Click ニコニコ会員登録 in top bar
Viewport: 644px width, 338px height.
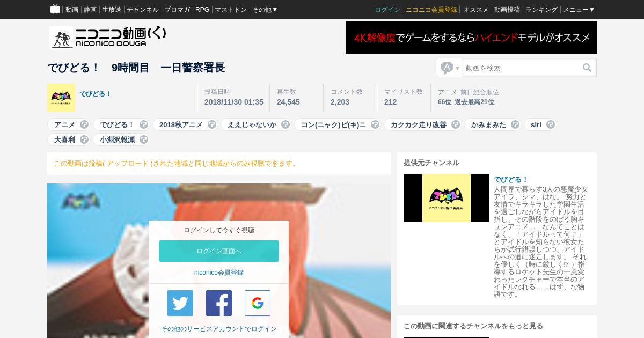[431, 10]
